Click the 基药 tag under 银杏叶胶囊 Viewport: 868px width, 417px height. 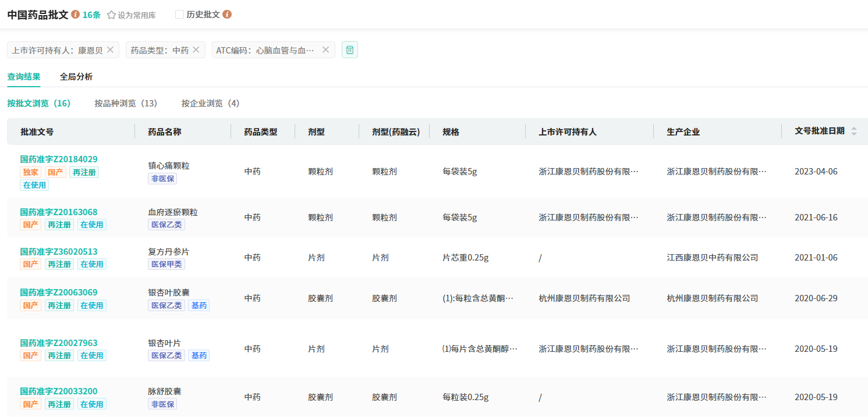point(199,305)
